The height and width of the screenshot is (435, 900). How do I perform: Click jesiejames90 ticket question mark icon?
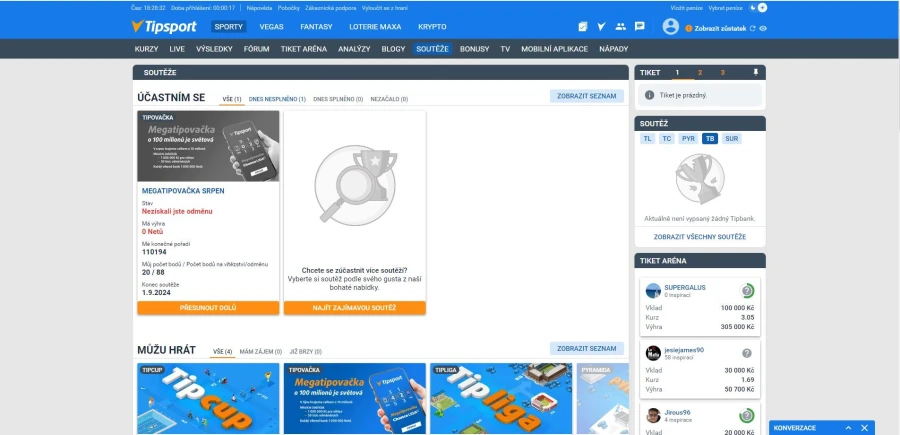746,354
